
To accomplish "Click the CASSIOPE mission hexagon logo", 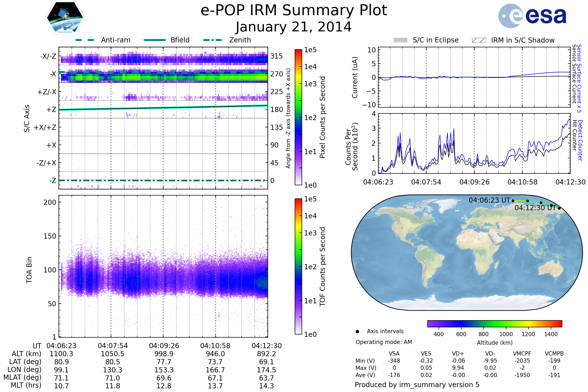I will [x=65, y=18].
